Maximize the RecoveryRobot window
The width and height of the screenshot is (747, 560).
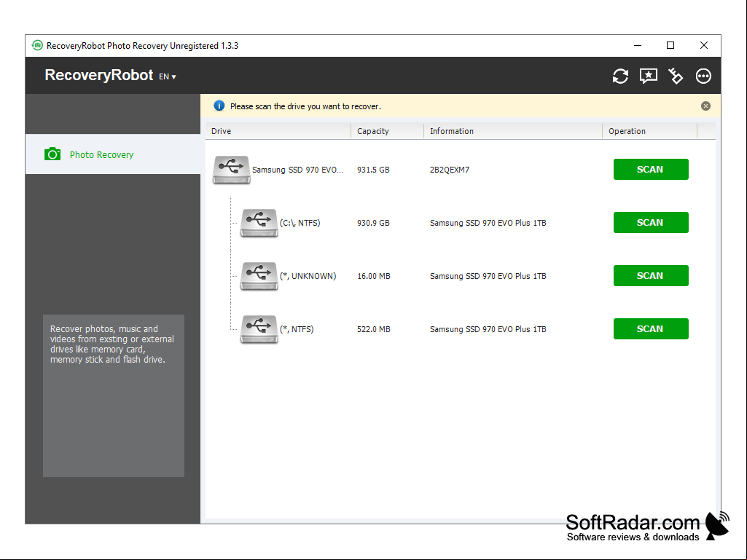[670, 45]
